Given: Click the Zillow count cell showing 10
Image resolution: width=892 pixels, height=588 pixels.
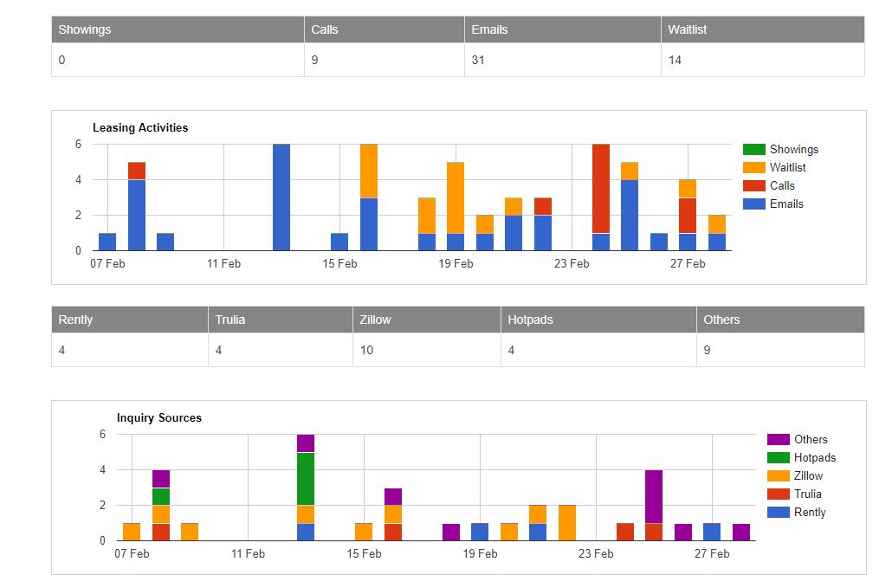Looking at the screenshot, I should coord(367,350).
